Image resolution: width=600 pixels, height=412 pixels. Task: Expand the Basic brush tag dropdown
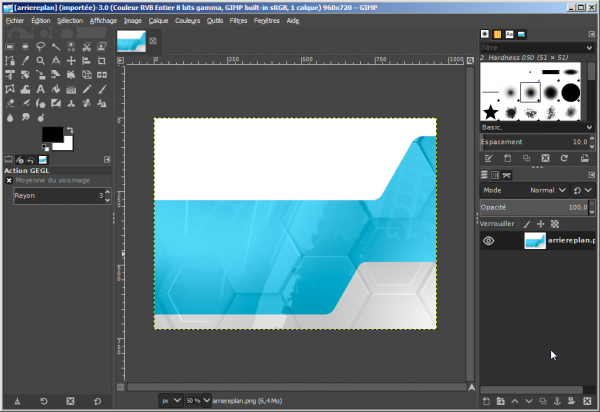pos(590,128)
